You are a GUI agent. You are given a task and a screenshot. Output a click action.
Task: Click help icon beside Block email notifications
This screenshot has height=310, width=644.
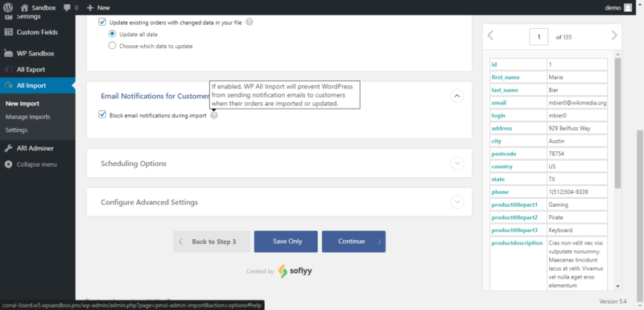click(x=214, y=115)
